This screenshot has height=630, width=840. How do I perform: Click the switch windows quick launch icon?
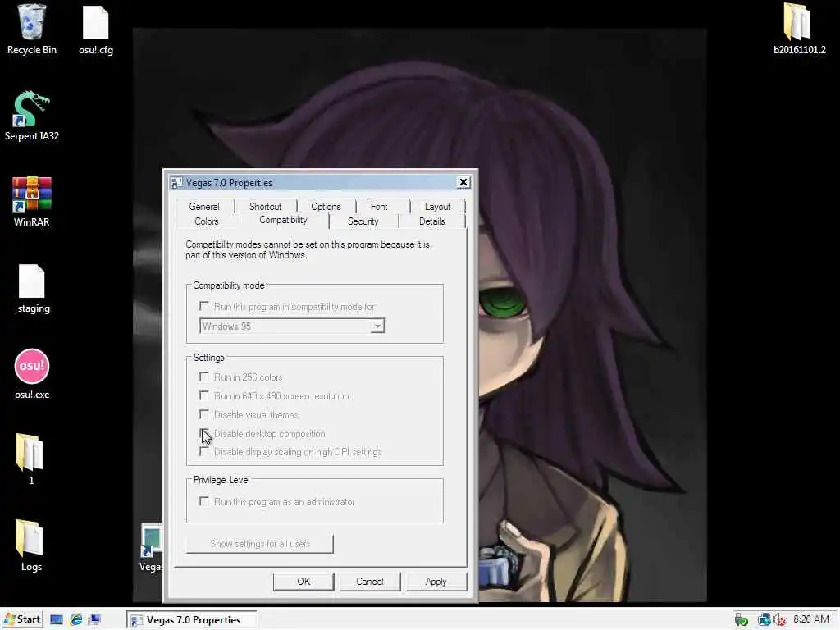click(x=95, y=620)
